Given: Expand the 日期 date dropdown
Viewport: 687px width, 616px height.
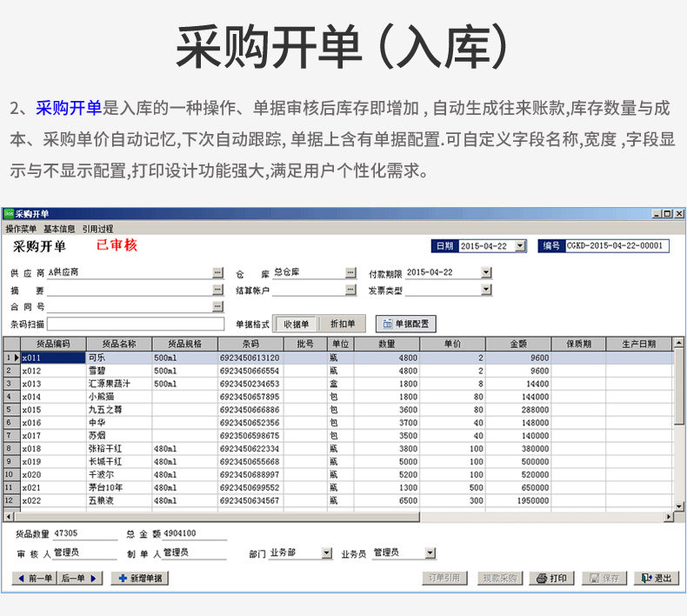Looking at the screenshot, I should [x=520, y=246].
